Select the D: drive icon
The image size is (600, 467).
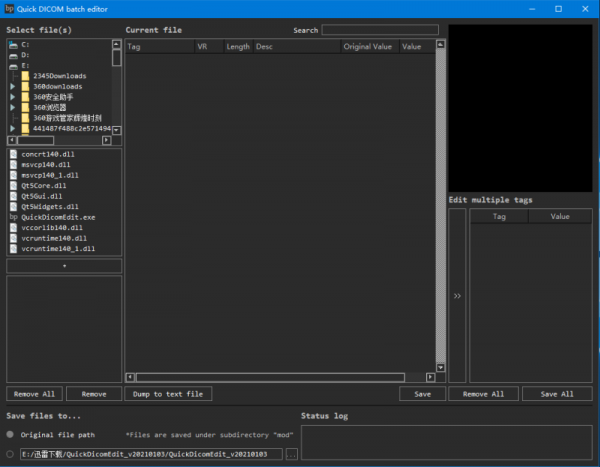pos(13,56)
